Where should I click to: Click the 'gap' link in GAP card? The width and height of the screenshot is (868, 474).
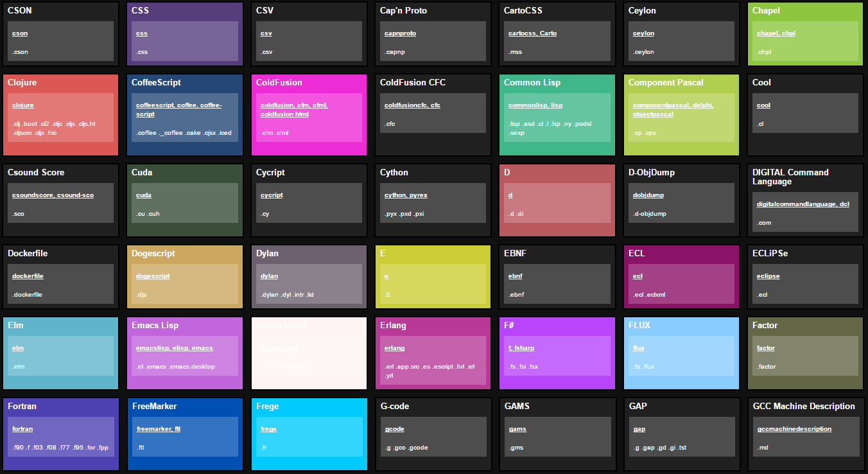coord(639,429)
